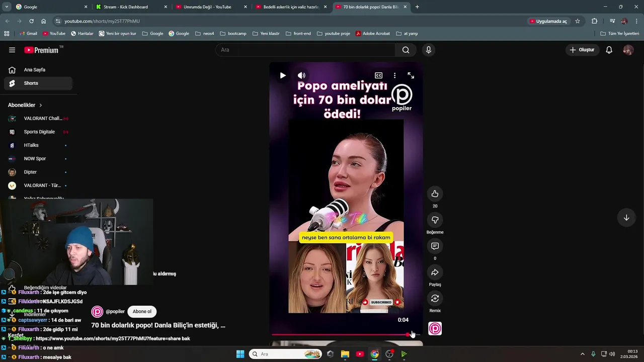The width and height of the screenshot is (644, 362).
Task: Click the YouTube Premium logo
Action: [x=41, y=50]
